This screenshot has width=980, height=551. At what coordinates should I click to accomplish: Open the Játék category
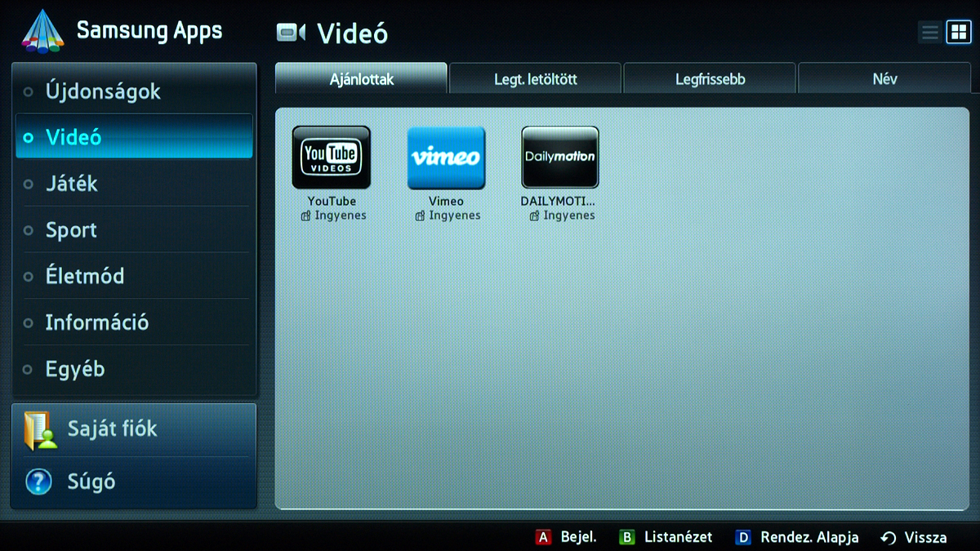134,184
